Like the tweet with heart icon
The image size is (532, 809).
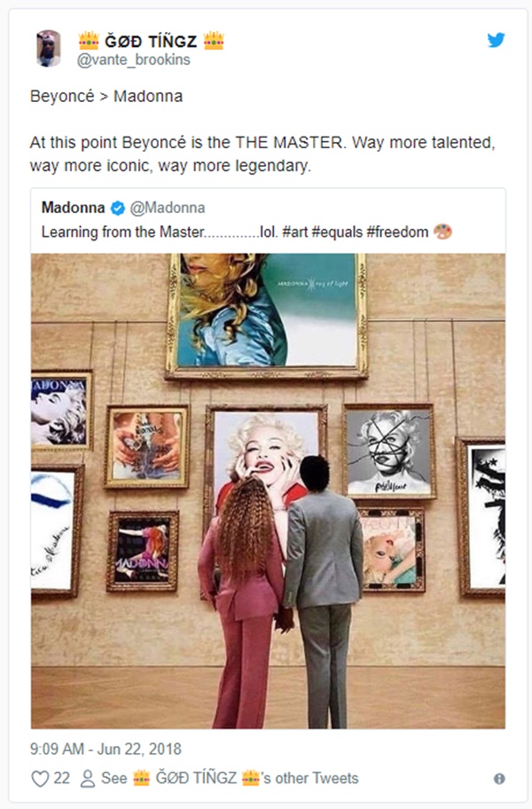click(x=40, y=779)
